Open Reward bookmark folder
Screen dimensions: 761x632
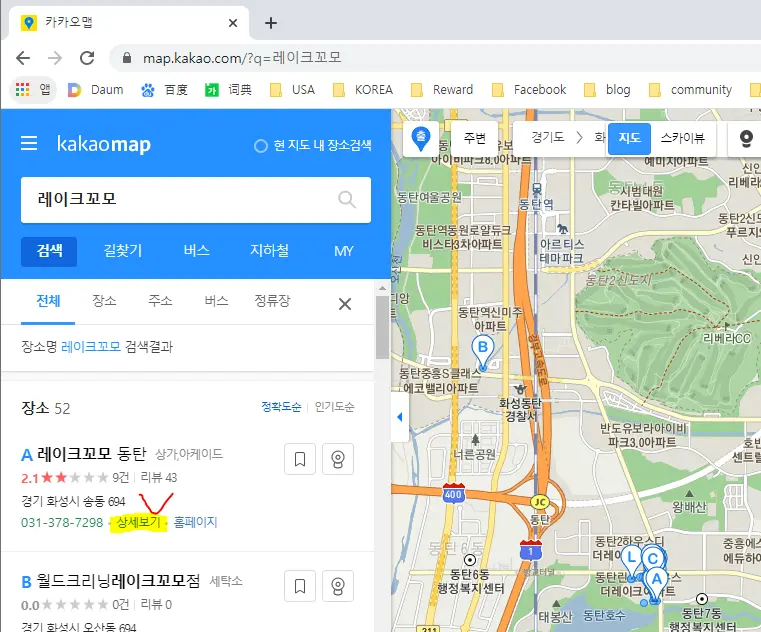pos(442,89)
